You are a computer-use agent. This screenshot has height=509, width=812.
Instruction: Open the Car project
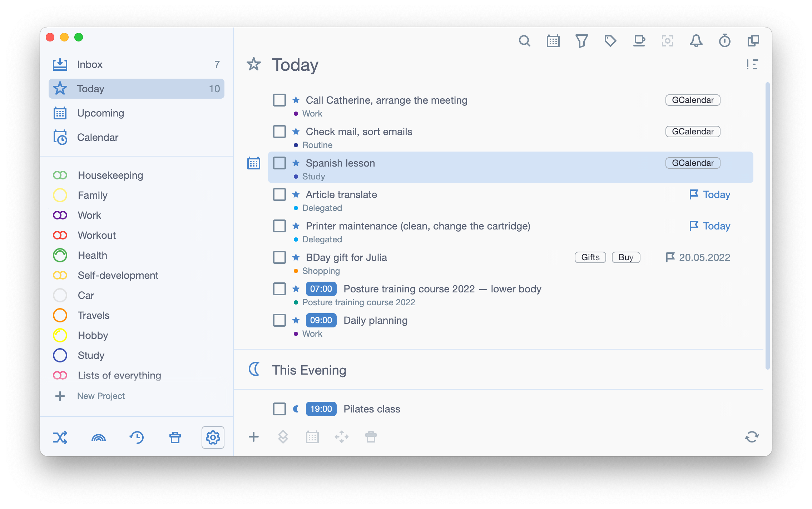[x=137, y=295]
